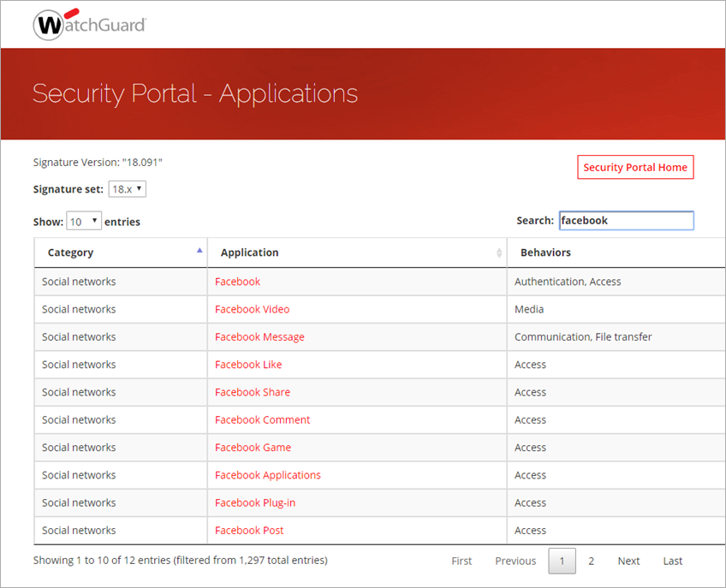The image size is (726, 588).
Task: Select page 1 in the pagination bar
Action: coord(562,561)
